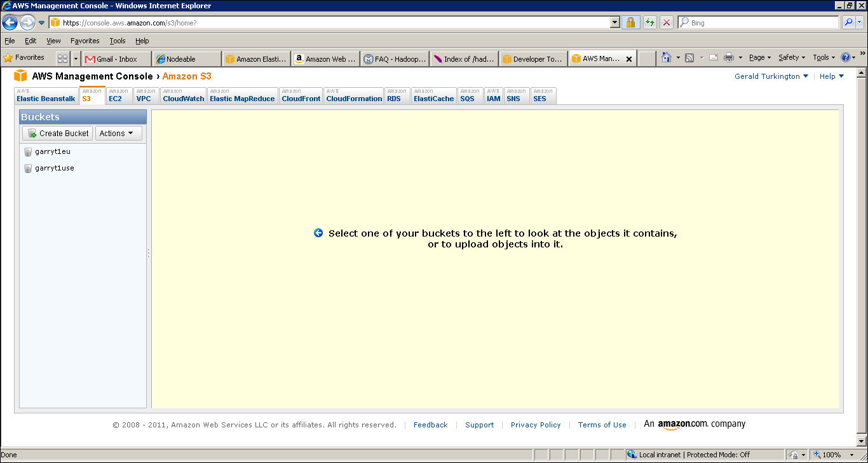
Task: Click the Create Bucket button
Action: (58, 133)
